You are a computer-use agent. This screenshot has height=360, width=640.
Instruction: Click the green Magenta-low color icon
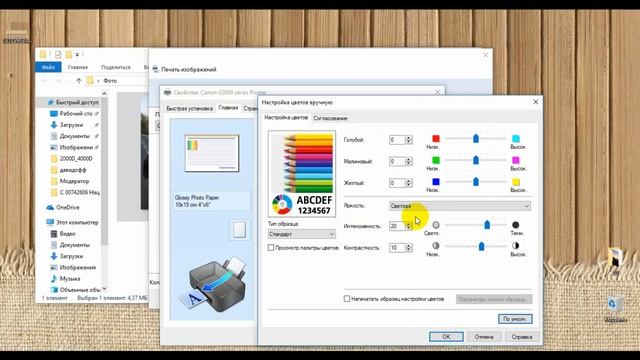pyautogui.click(x=436, y=160)
